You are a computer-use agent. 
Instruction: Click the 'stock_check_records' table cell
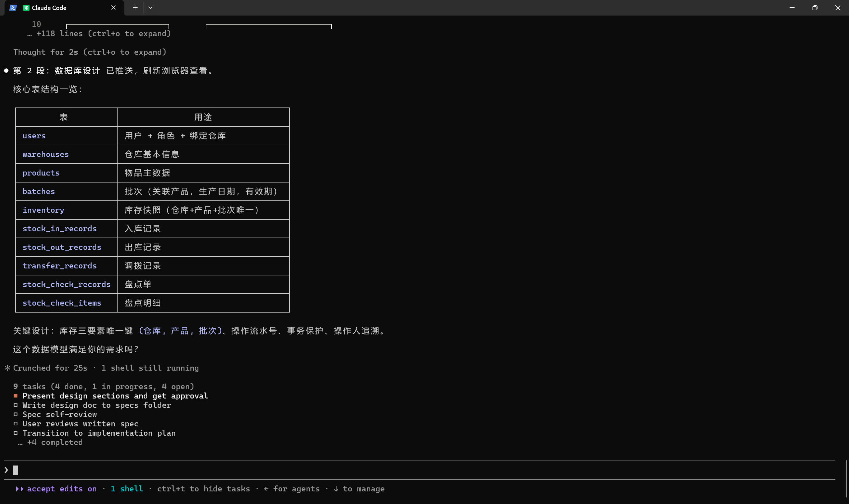coord(67,284)
